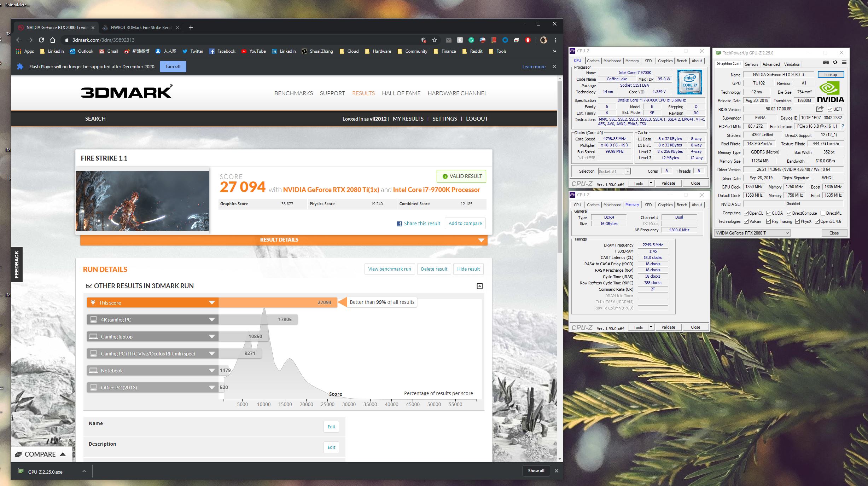Open a new Chrome tab with plus icon
Image resolution: width=868 pixels, height=486 pixels.
191,28
